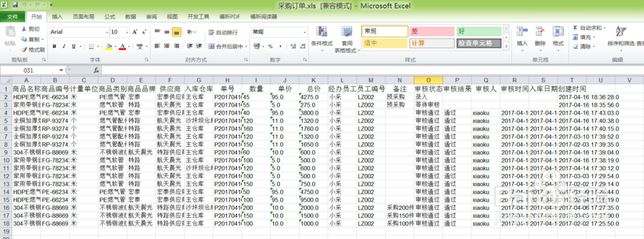Toggle Bold formatting button
Viewport: 644px width, 239px height.
(54, 46)
